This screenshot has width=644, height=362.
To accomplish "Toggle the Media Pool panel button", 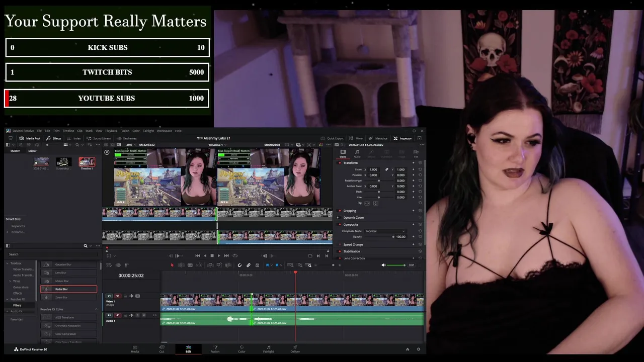I will (30, 138).
